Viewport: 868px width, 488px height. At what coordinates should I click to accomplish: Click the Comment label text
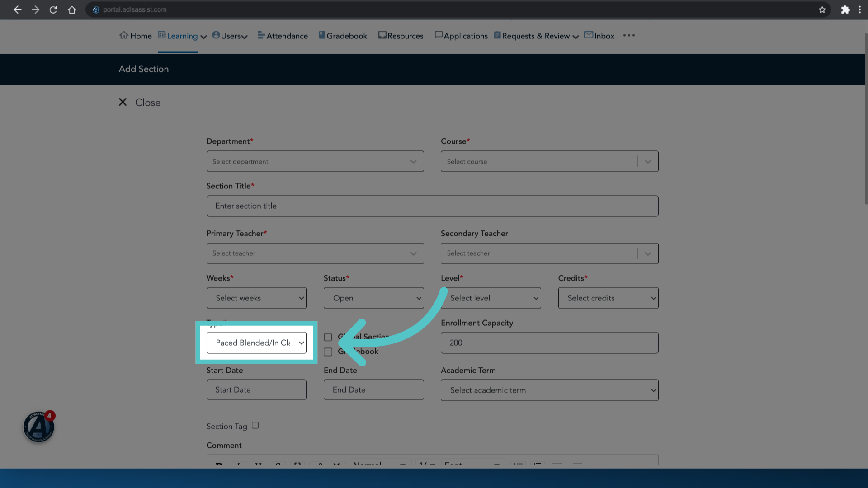click(x=224, y=446)
